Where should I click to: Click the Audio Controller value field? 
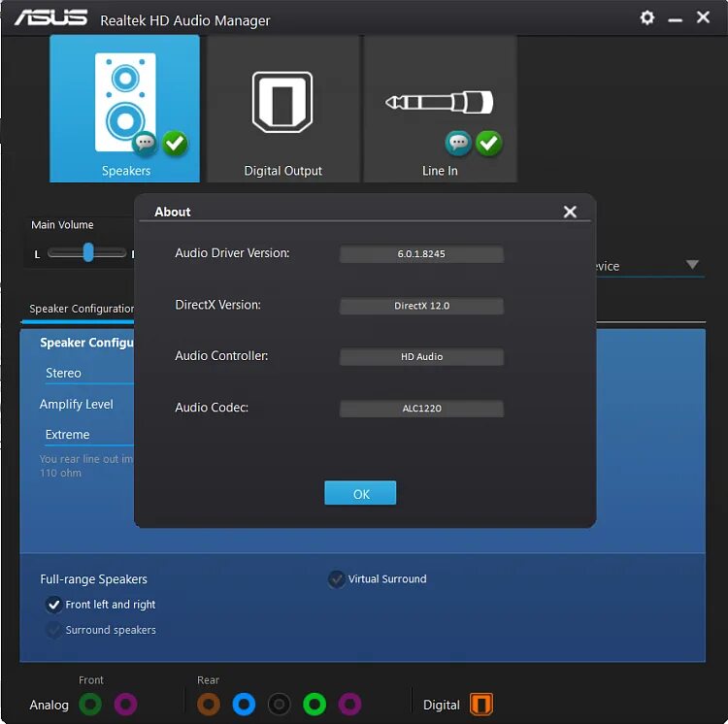[421, 357]
